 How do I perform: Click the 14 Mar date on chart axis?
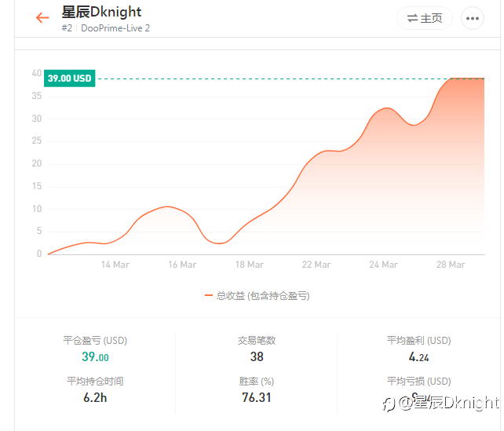(115, 265)
